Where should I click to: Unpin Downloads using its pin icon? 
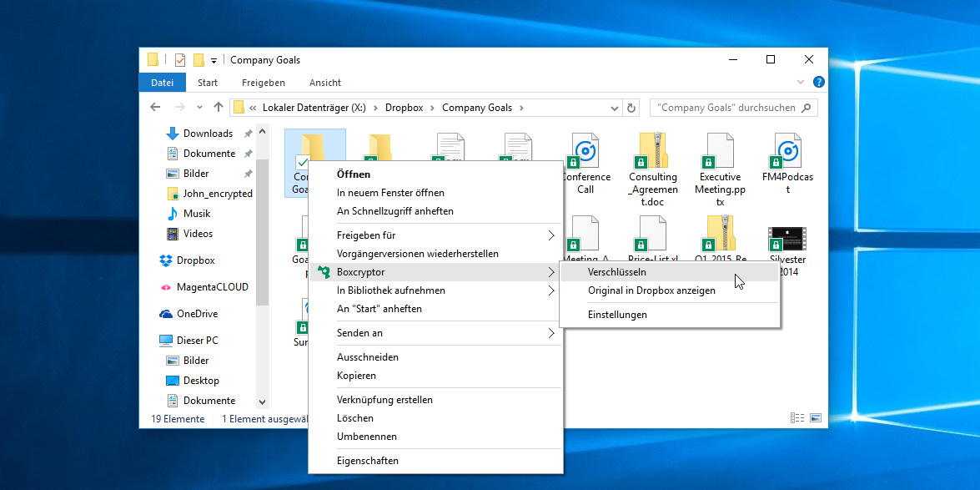248,134
